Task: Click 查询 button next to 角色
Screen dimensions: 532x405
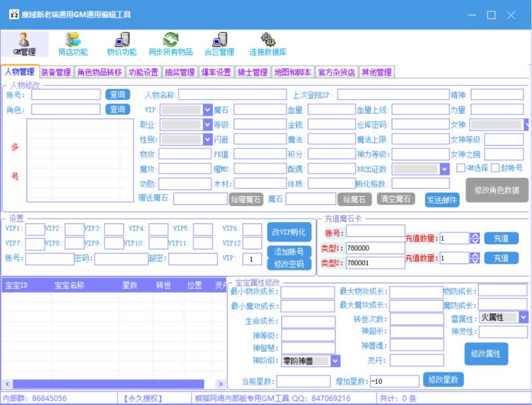Action: tap(118, 110)
